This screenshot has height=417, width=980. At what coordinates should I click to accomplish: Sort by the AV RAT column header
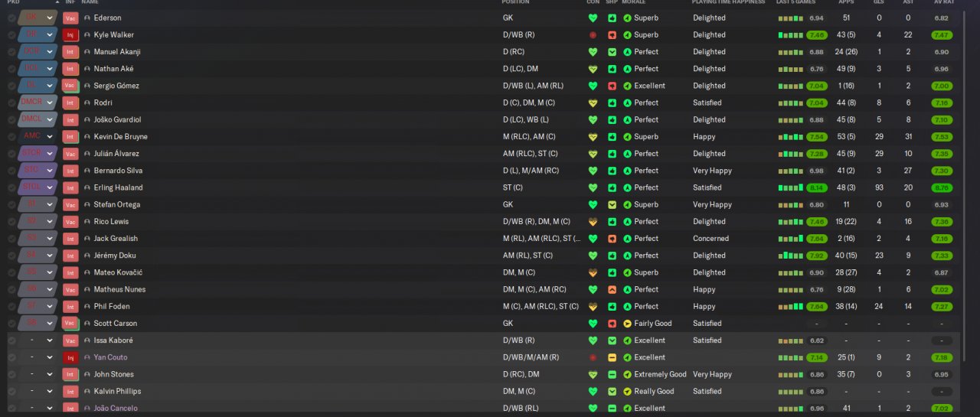click(x=943, y=2)
